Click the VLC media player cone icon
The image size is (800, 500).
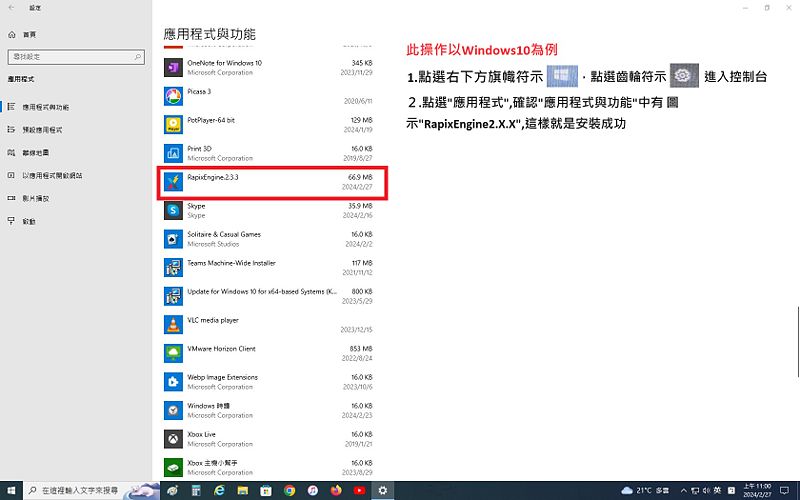coord(173,324)
